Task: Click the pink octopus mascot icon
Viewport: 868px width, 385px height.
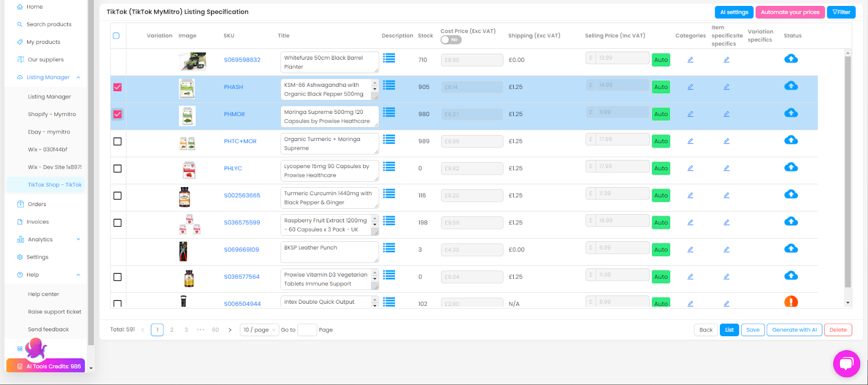Action: [36, 349]
